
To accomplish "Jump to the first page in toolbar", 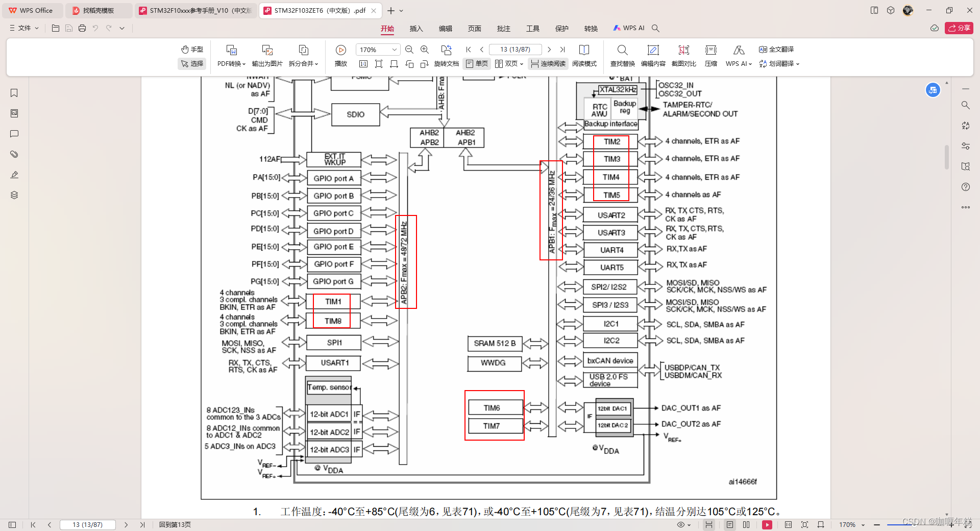I will pyautogui.click(x=469, y=50).
